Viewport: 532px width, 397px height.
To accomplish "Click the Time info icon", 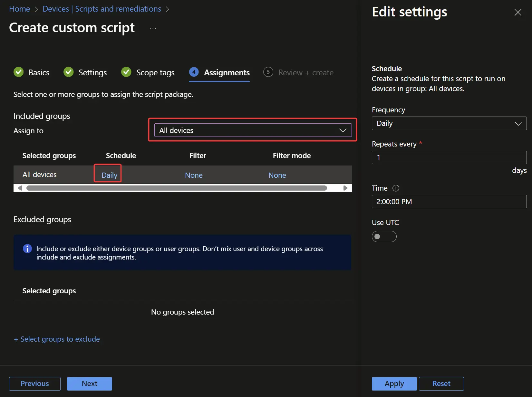I will 396,188.
